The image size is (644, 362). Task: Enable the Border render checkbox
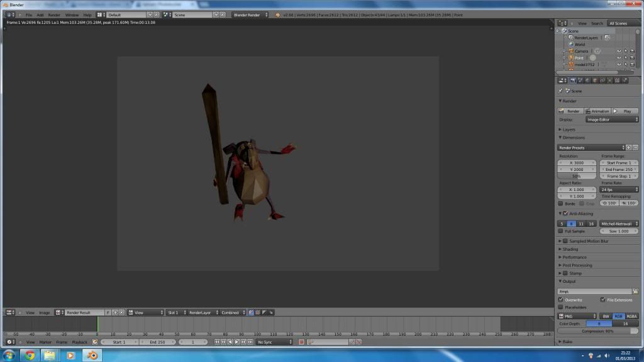click(560, 204)
